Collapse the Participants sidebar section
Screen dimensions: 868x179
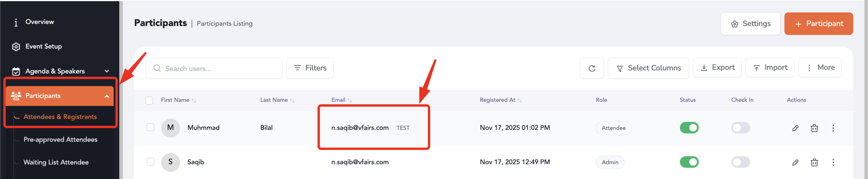coord(107,96)
